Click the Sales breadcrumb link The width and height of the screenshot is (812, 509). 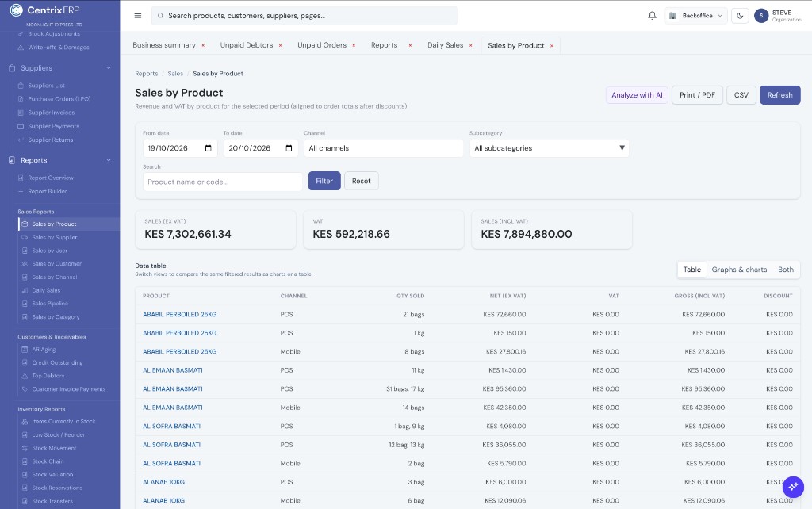click(x=175, y=74)
